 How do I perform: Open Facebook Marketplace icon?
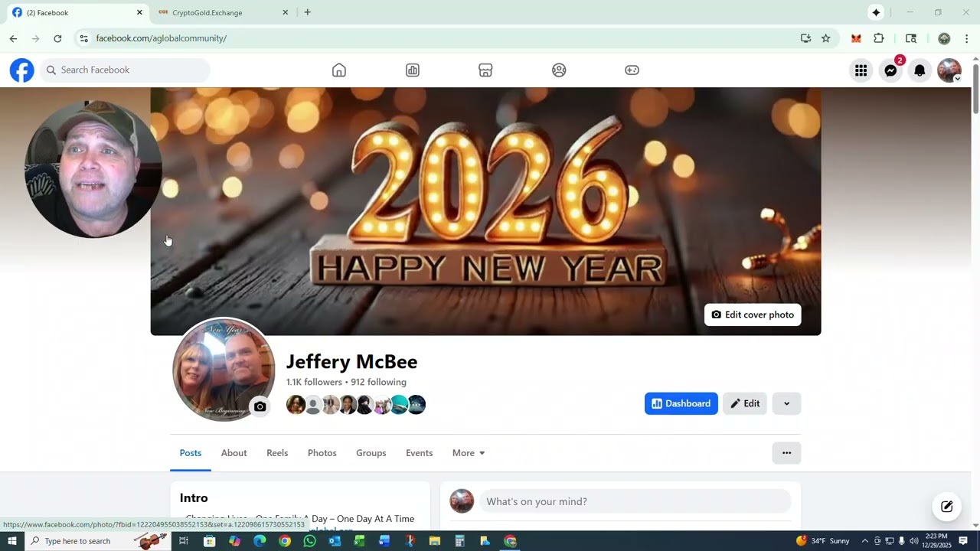click(x=485, y=70)
